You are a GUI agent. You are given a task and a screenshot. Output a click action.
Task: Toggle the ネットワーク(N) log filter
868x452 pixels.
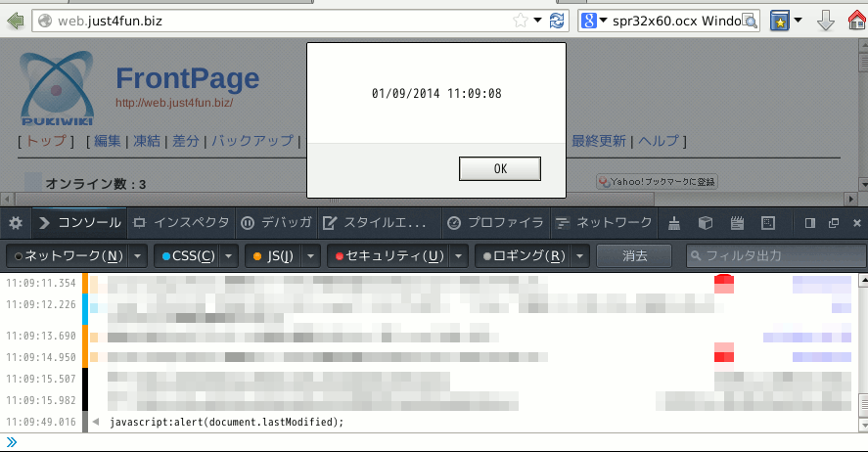[x=67, y=256]
